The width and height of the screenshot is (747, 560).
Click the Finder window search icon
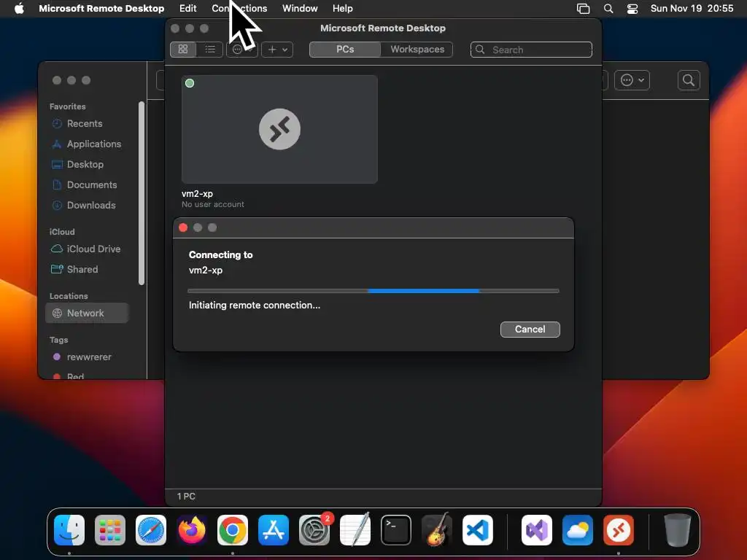tap(689, 80)
